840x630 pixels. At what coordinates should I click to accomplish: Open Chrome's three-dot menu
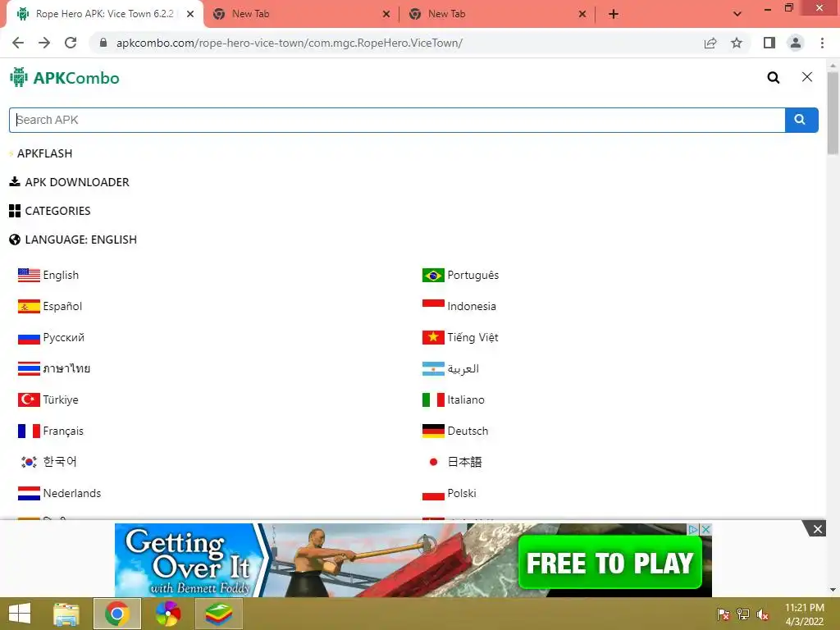pos(822,43)
